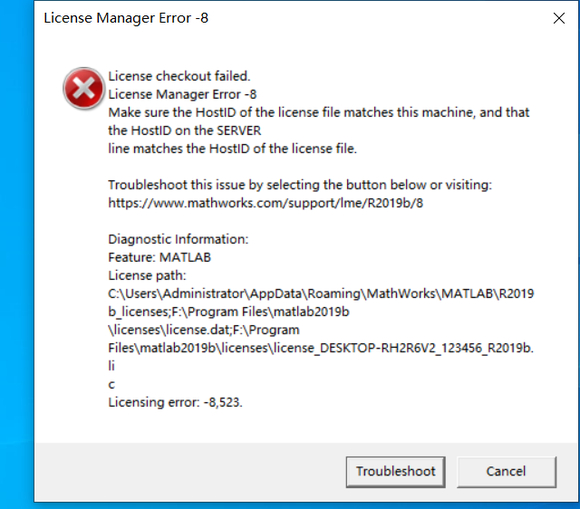Click the 'Make sure the HostID' sentence

click(318, 112)
